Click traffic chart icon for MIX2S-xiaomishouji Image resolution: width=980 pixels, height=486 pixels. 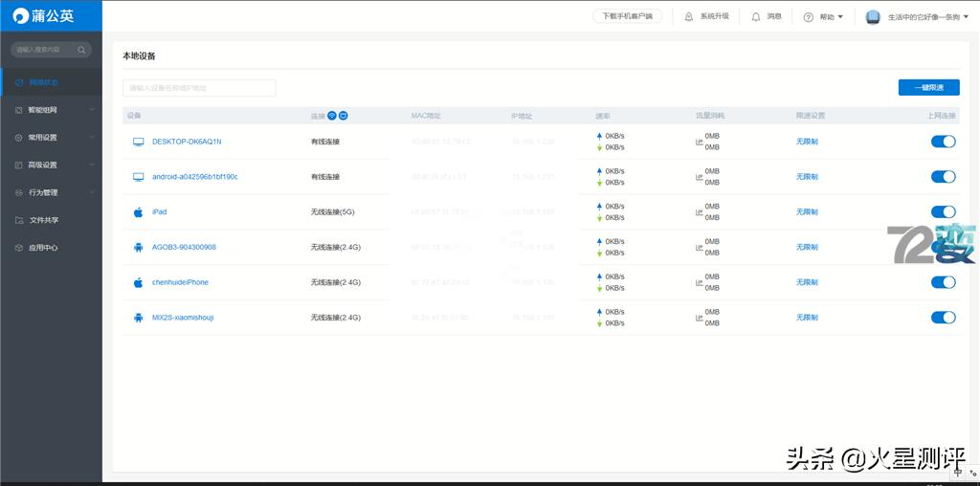tap(700, 318)
